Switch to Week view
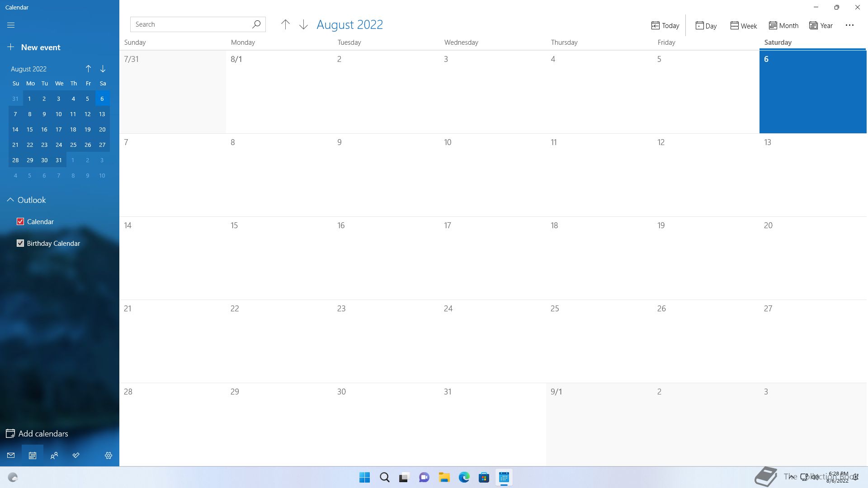 pos(743,26)
